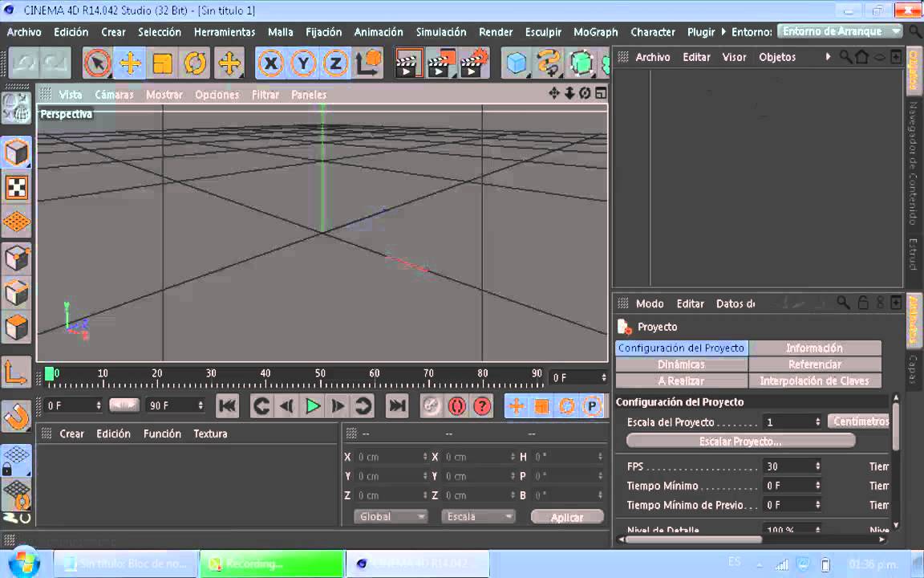
Task: Switch to Edges mode icon
Action: [x=17, y=292]
